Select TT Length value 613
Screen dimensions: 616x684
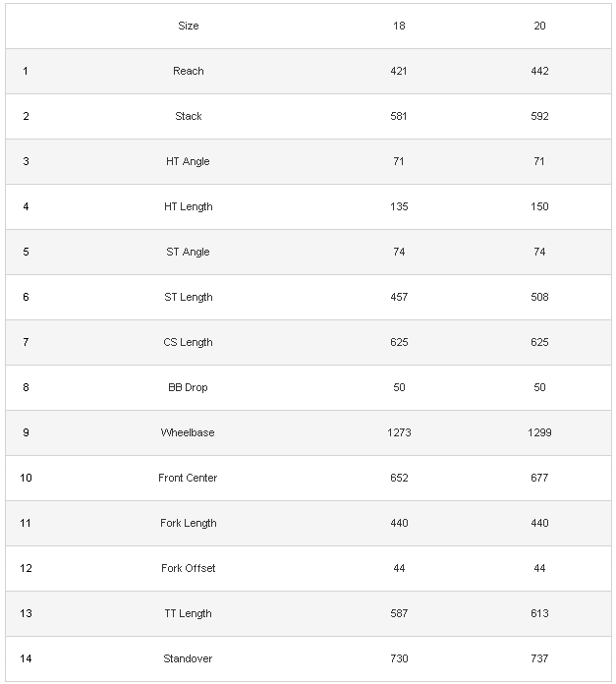click(x=539, y=613)
